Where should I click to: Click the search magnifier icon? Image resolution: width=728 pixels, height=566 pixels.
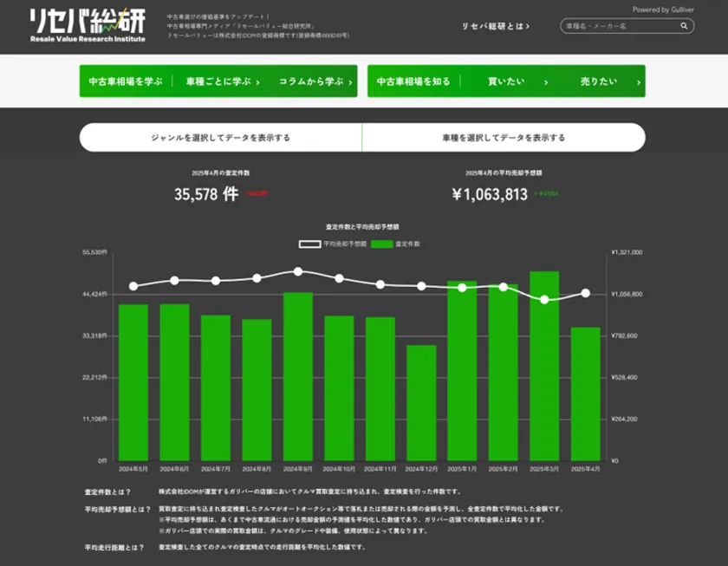coord(684,27)
